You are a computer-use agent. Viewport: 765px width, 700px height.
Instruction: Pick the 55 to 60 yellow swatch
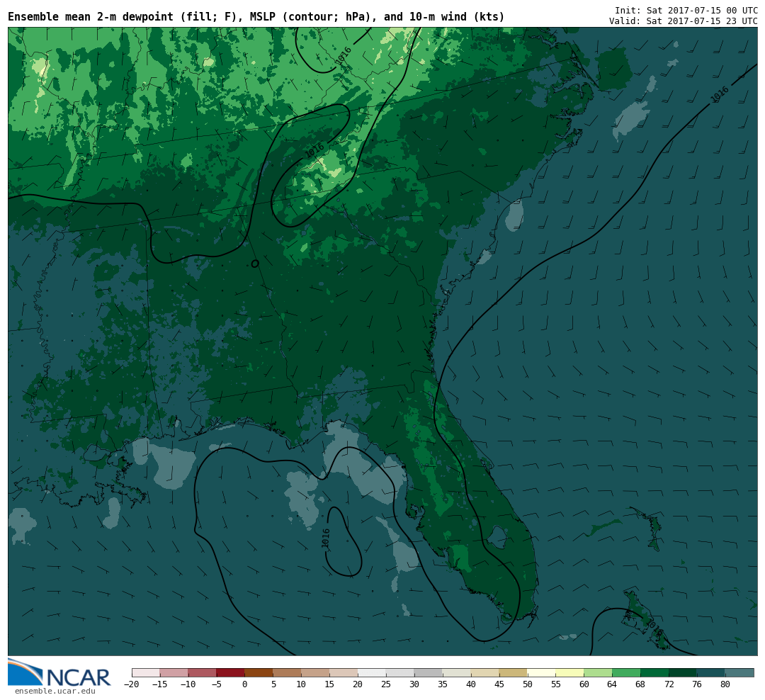click(569, 672)
